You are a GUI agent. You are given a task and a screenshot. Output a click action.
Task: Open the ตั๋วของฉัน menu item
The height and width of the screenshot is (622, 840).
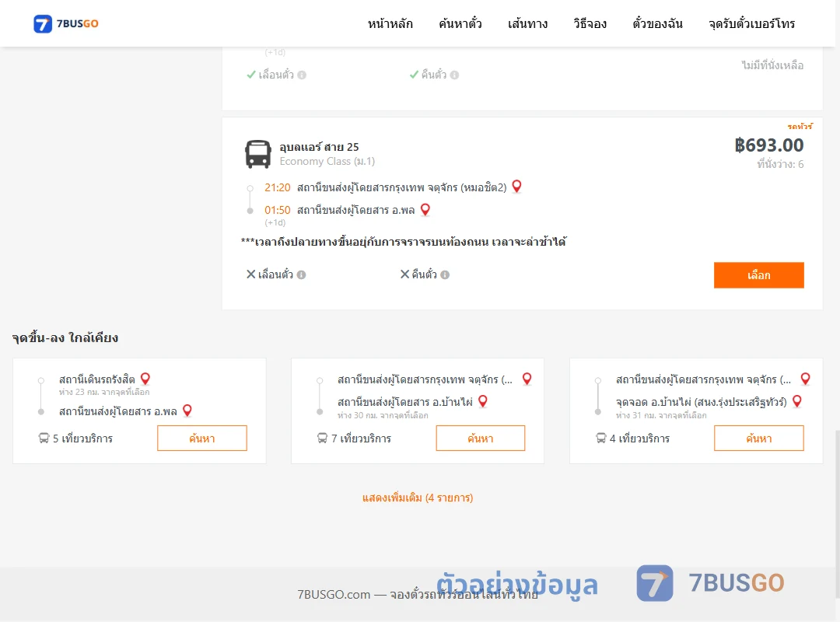click(657, 23)
